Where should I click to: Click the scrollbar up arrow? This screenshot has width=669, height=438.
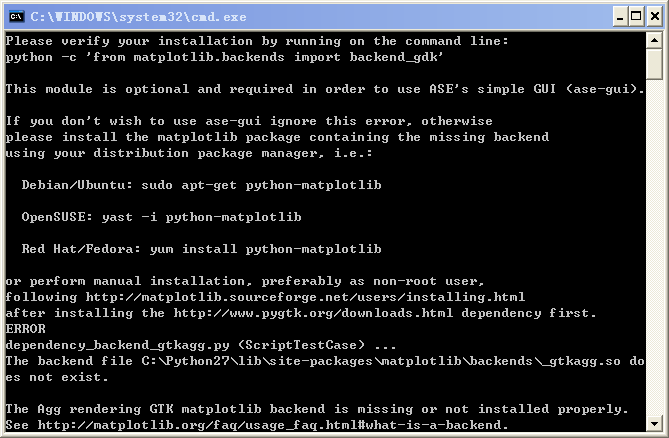pos(654,40)
